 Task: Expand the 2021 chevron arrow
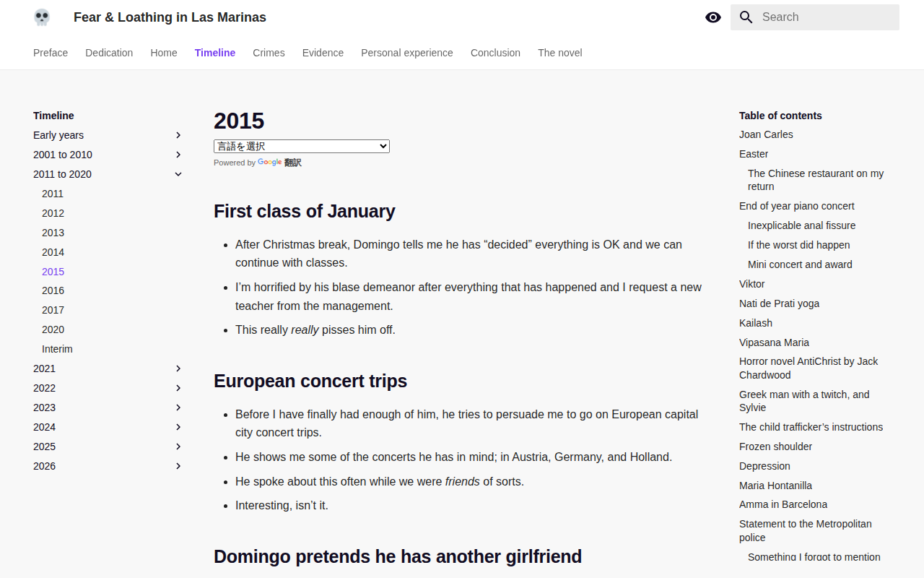[x=178, y=368]
